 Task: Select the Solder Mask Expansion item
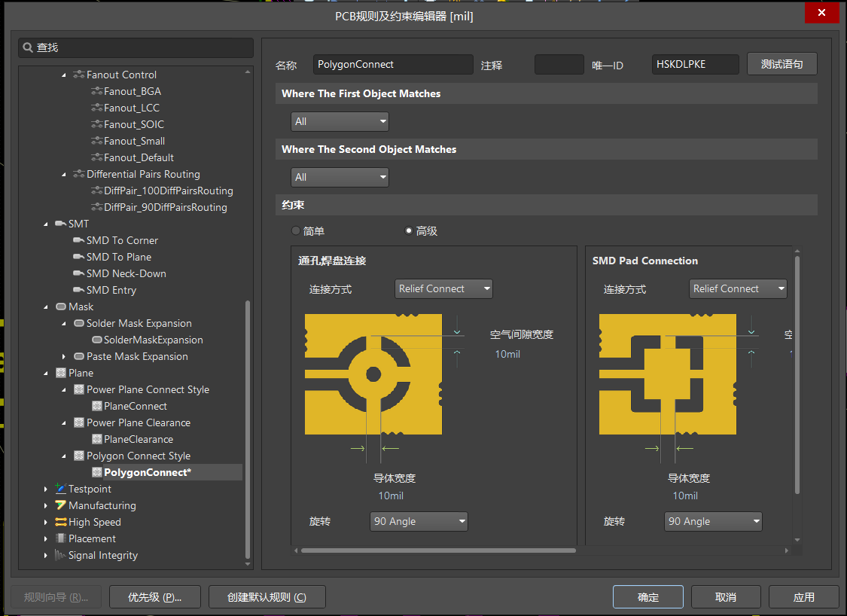pyautogui.click(x=139, y=323)
